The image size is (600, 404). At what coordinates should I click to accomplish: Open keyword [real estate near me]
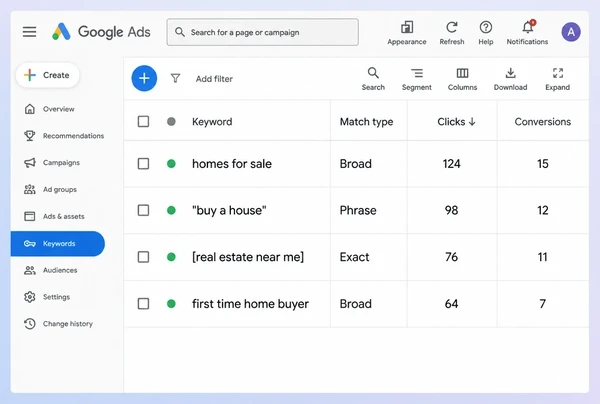248,257
